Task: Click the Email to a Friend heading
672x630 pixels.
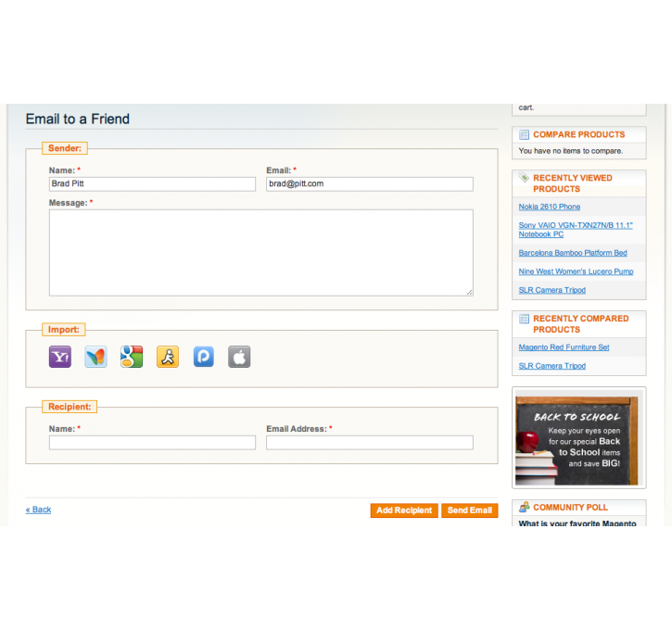Action: [x=78, y=119]
